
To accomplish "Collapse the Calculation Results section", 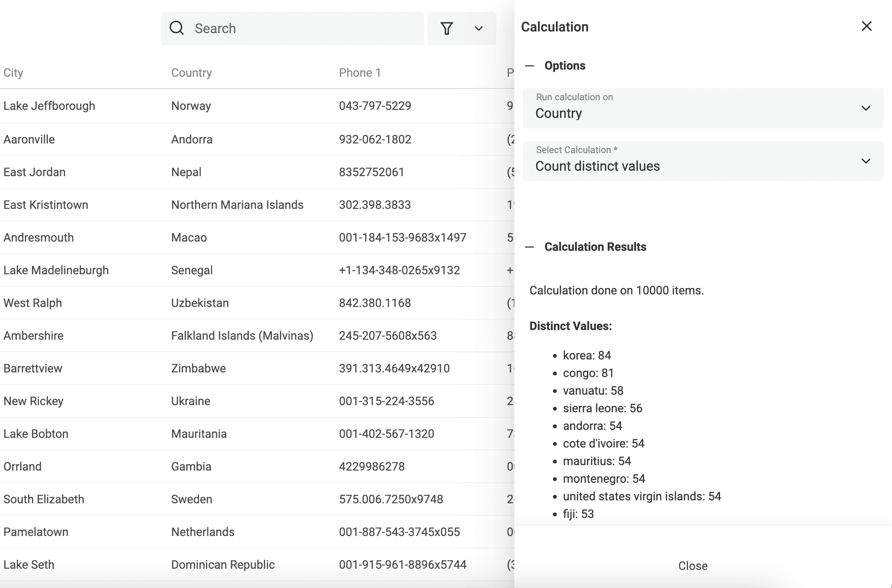I will [529, 247].
